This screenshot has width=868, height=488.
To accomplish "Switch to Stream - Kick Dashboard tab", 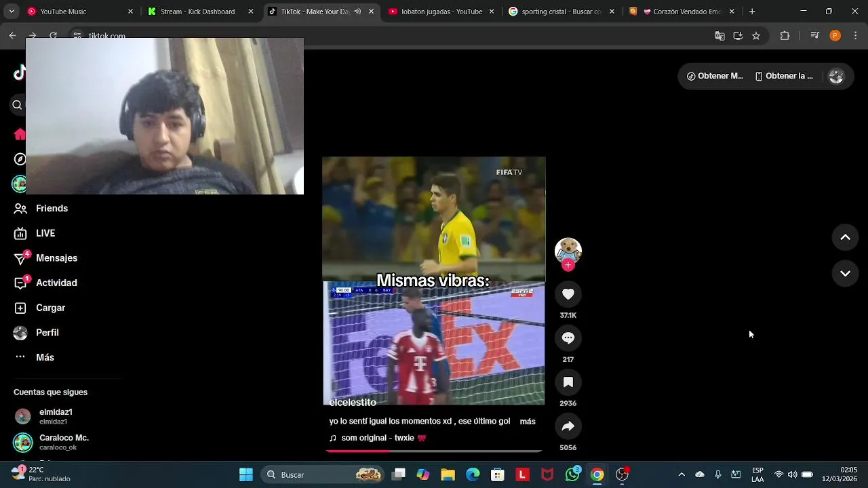I will pos(197,12).
